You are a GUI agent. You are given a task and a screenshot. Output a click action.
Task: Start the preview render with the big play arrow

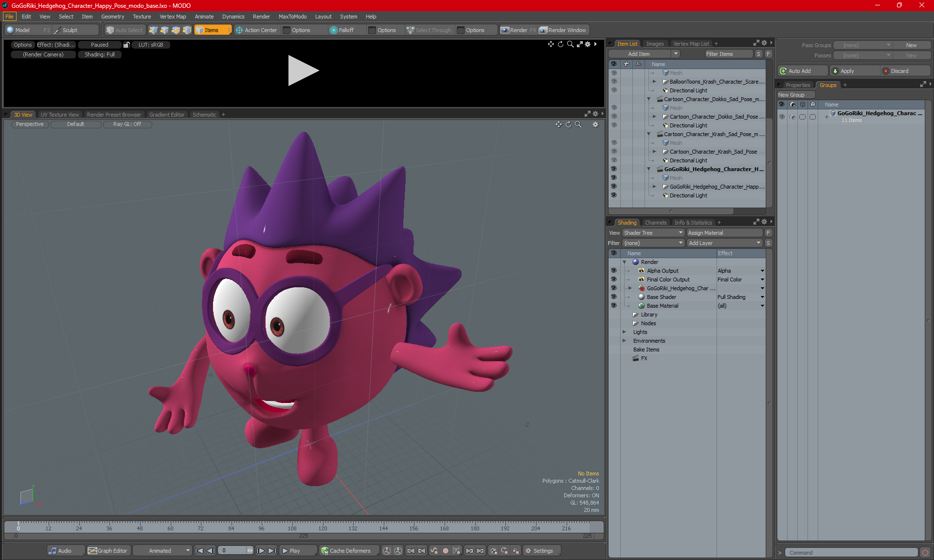[x=303, y=70]
